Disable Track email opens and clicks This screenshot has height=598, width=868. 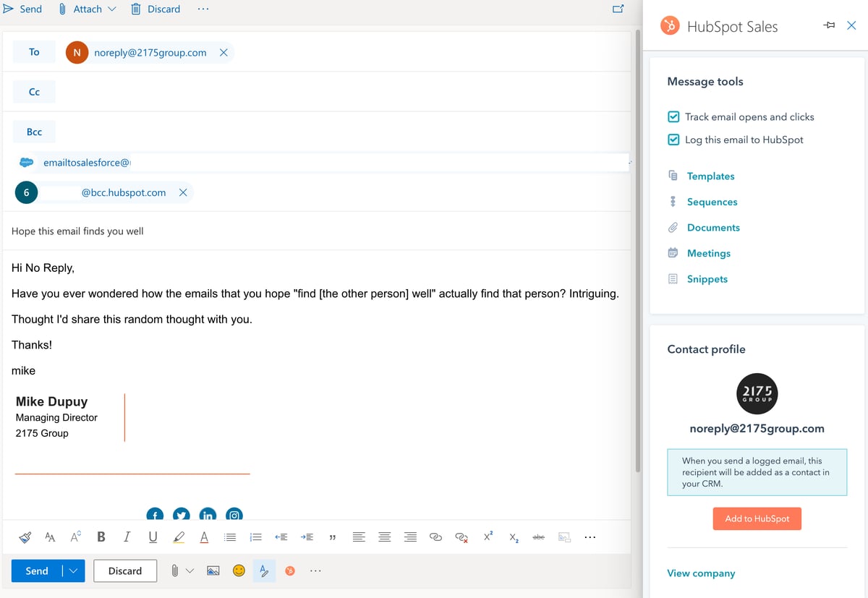click(673, 116)
